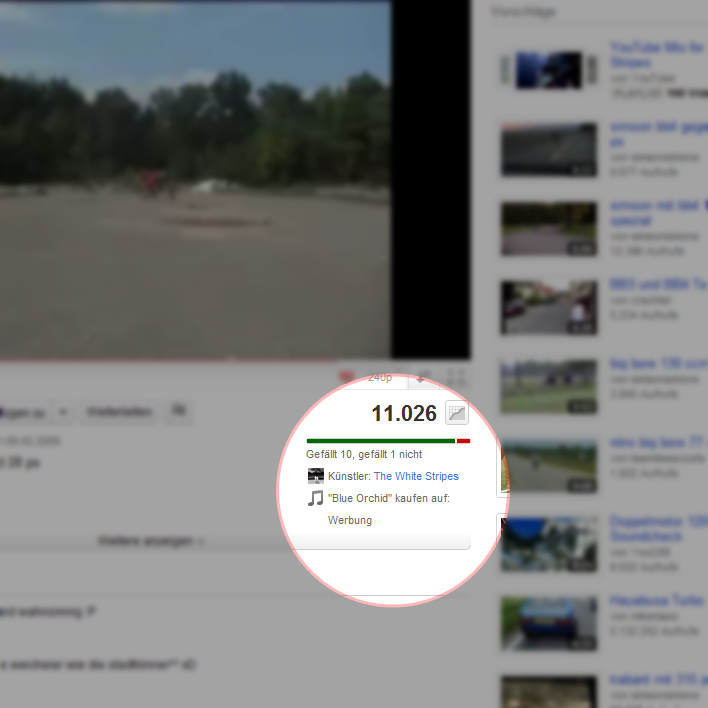Click the flag report icon button
Viewport: 708px width, 708px height.
[180, 410]
